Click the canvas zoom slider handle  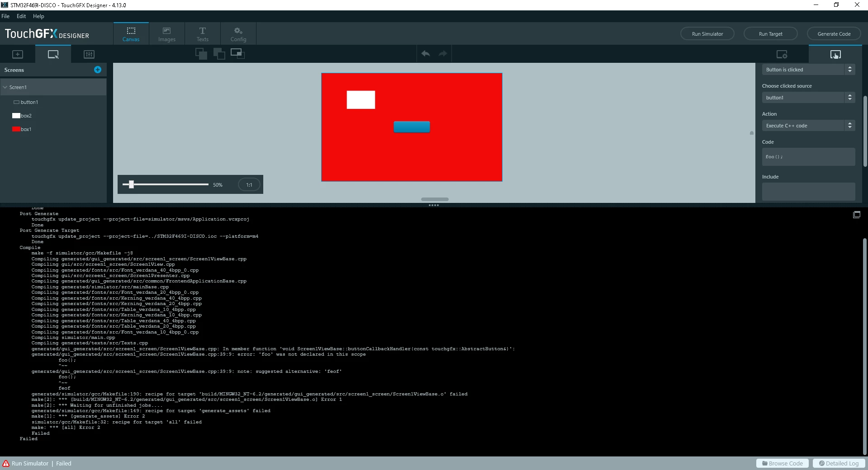click(131, 184)
